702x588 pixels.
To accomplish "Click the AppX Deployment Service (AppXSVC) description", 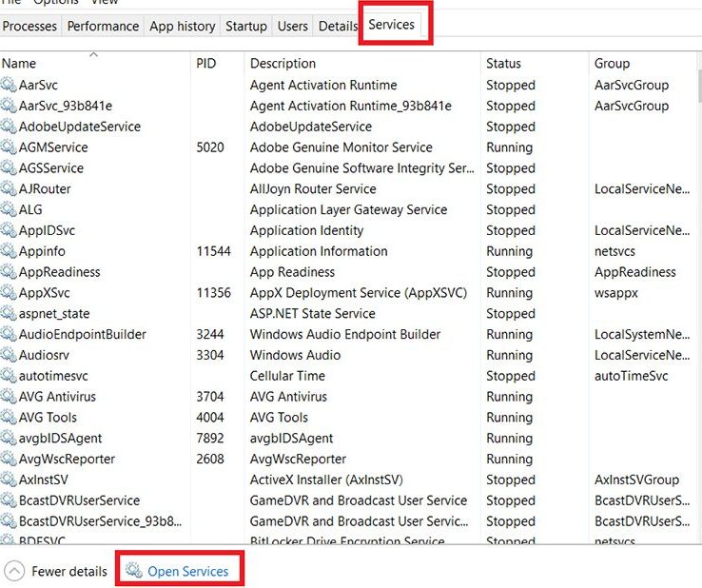I will 359,293.
